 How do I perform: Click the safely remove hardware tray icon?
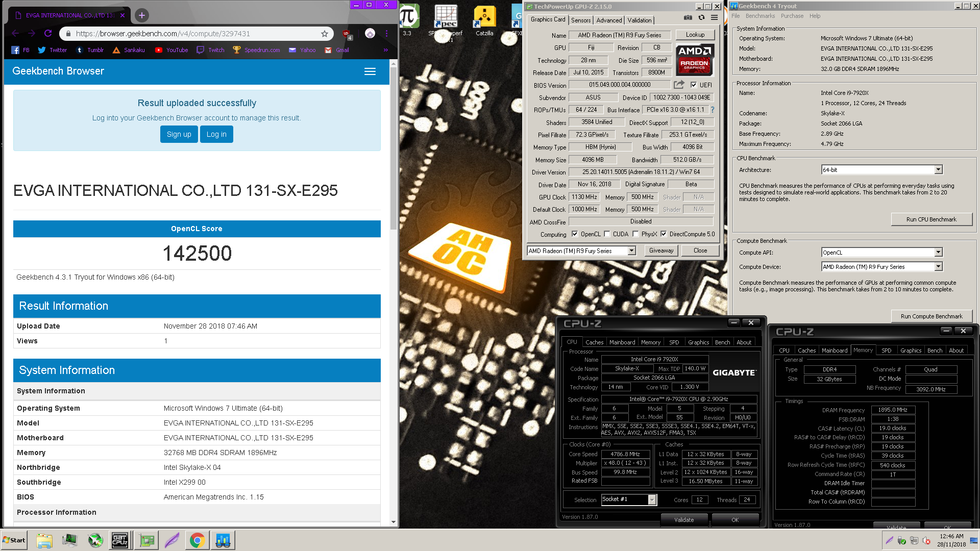[901, 541]
